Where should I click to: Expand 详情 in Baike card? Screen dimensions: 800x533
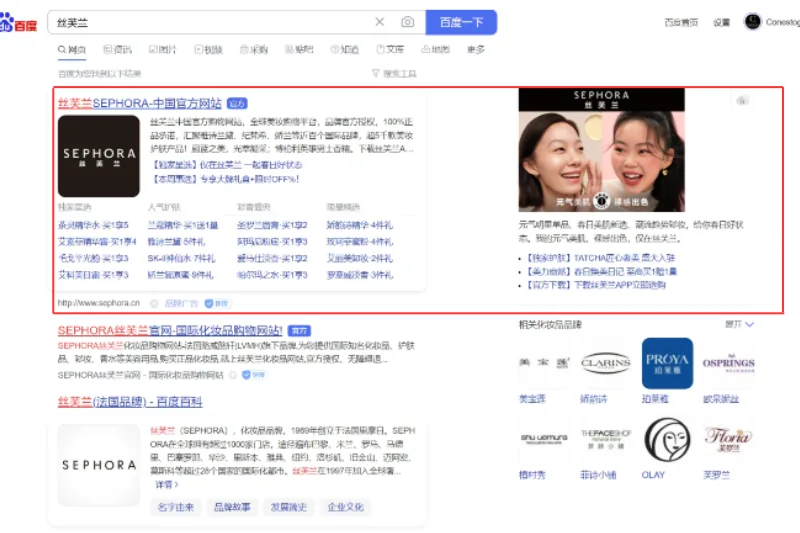coord(167,485)
